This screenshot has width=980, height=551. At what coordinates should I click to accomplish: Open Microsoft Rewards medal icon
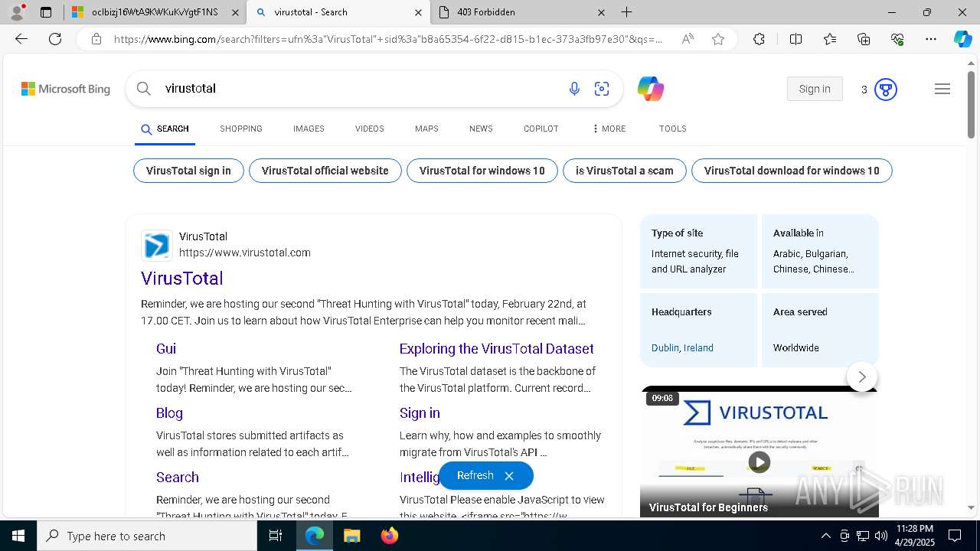click(x=886, y=90)
